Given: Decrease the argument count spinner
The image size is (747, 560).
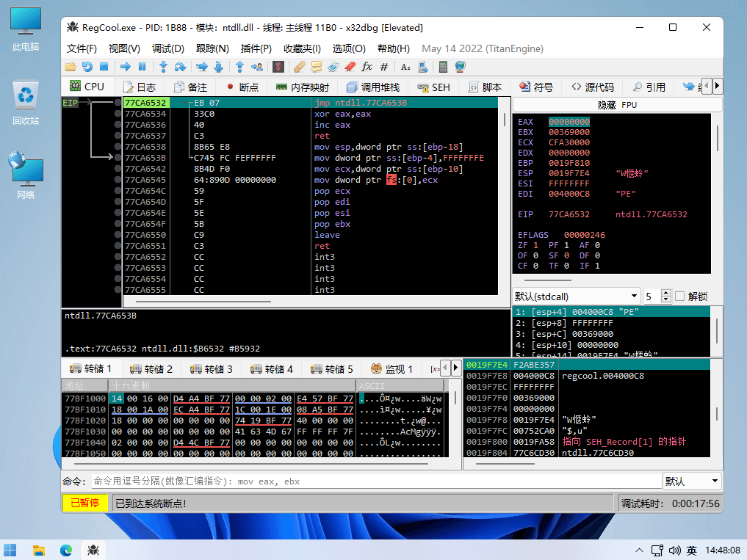Looking at the screenshot, I should (666, 300).
